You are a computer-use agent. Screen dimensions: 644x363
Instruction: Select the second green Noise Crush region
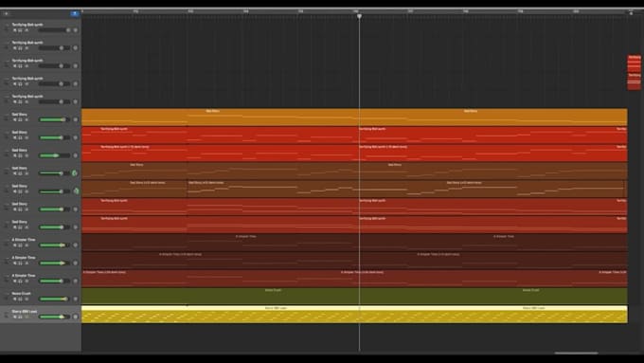click(493, 296)
